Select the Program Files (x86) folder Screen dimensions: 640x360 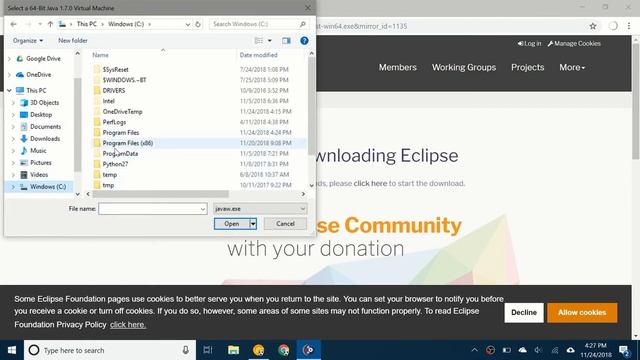128,143
